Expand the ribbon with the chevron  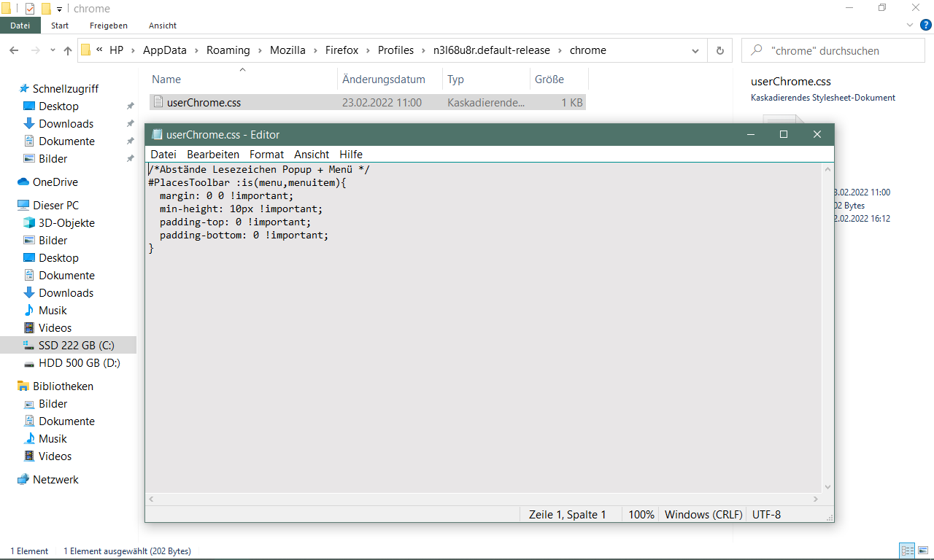[x=909, y=26]
